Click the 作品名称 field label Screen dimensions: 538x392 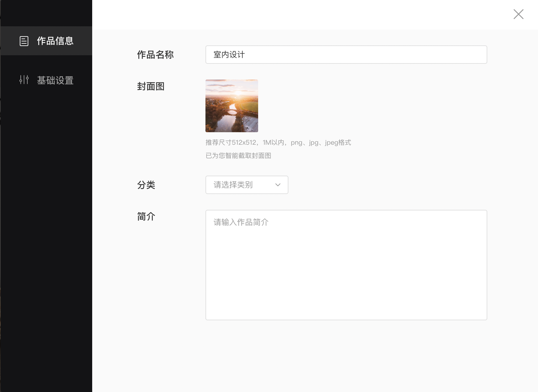pyautogui.click(x=155, y=55)
